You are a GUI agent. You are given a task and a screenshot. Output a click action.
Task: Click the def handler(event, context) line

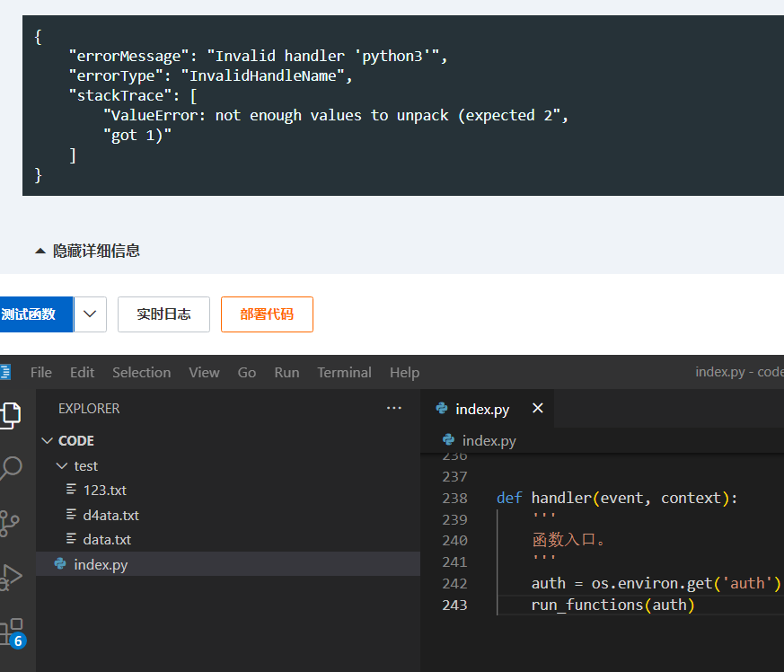(617, 498)
